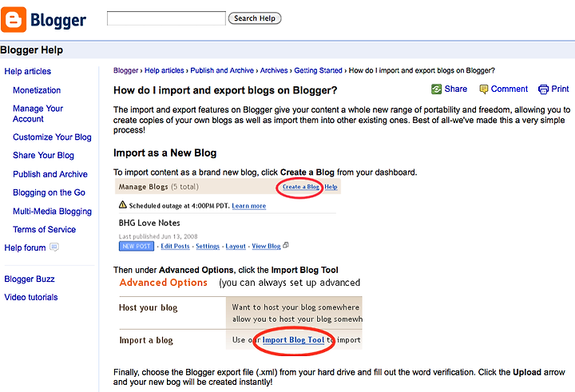Click Last published Jun 13, 2008 text
575x392 pixels.
tap(158, 236)
